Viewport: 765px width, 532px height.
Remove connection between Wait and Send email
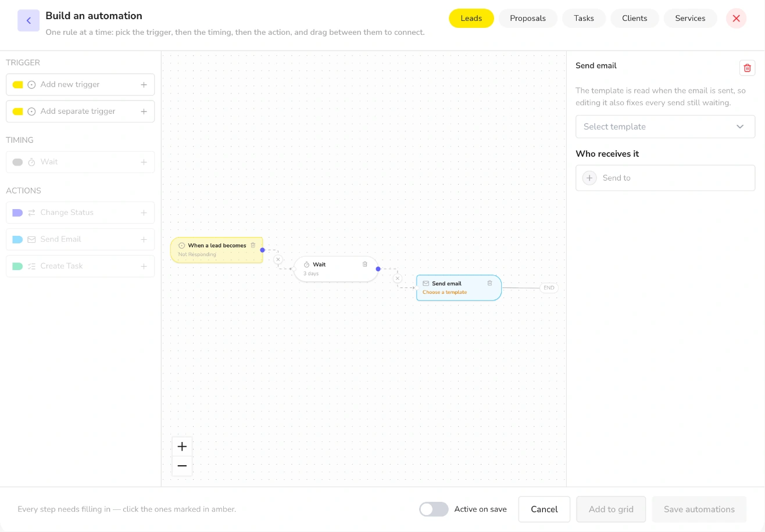tap(398, 279)
